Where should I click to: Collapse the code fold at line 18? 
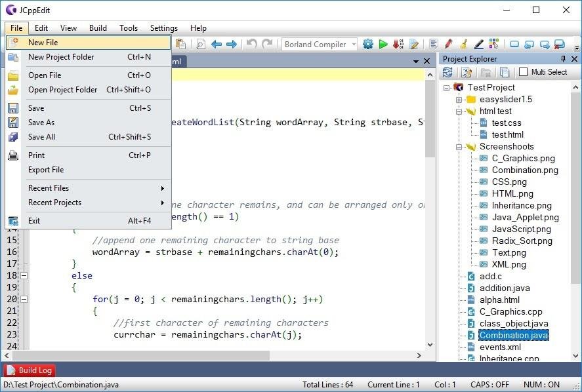24,275
